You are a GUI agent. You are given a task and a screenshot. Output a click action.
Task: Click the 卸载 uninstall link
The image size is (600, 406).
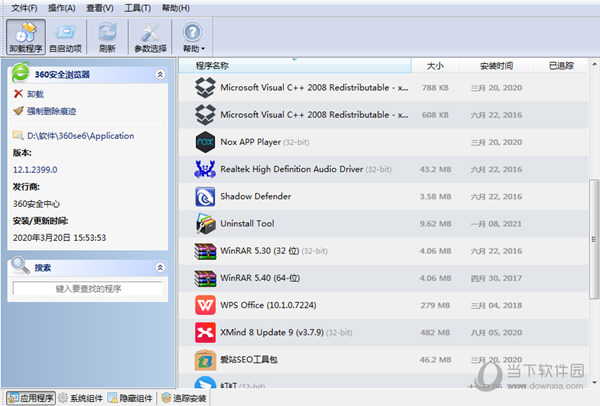[x=36, y=94]
